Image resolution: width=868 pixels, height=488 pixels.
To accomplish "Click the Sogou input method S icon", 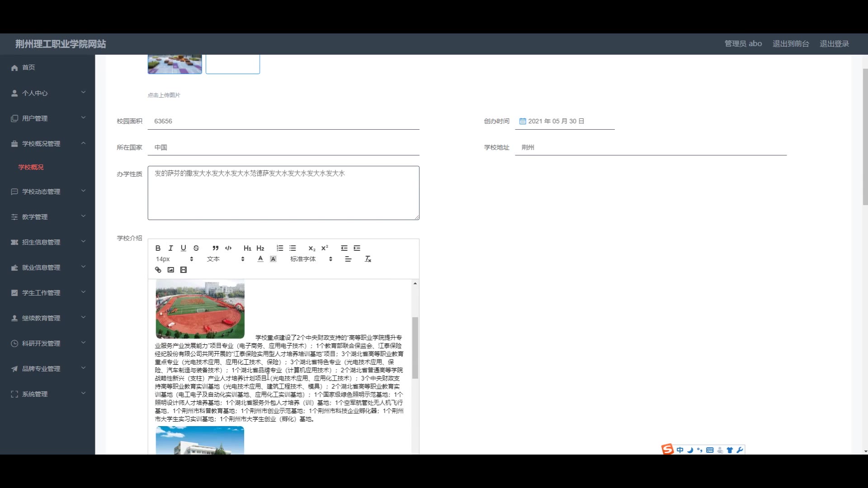I will click(x=668, y=450).
